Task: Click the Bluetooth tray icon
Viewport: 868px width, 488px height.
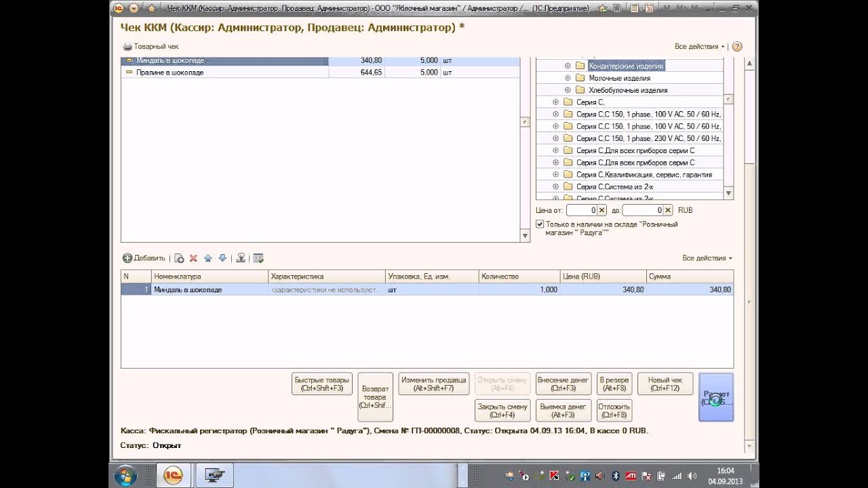Action: tap(616, 476)
